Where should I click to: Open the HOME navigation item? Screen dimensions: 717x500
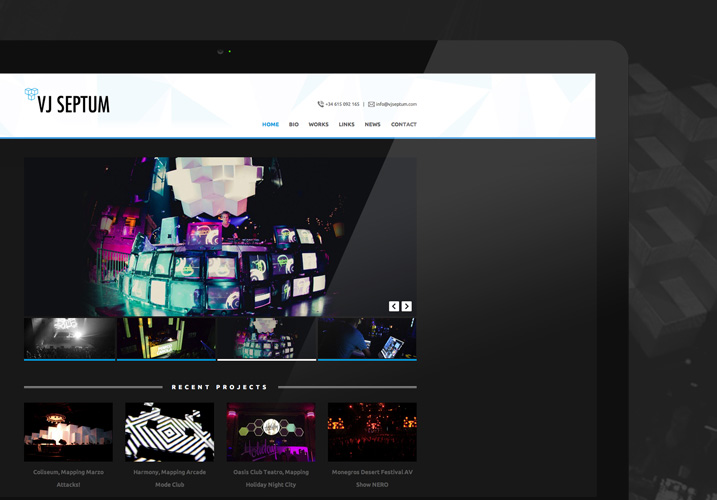(270, 125)
